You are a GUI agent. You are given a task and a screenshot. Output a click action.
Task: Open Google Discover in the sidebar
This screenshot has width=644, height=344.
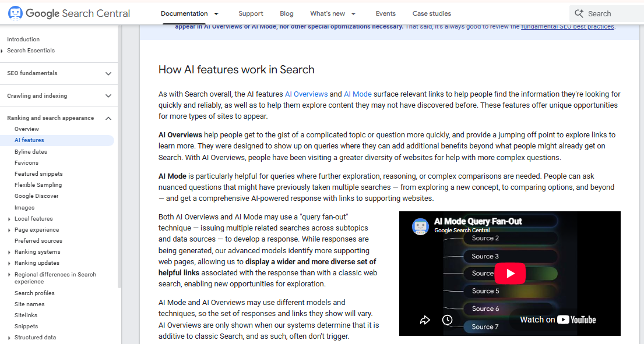(x=37, y=196)
